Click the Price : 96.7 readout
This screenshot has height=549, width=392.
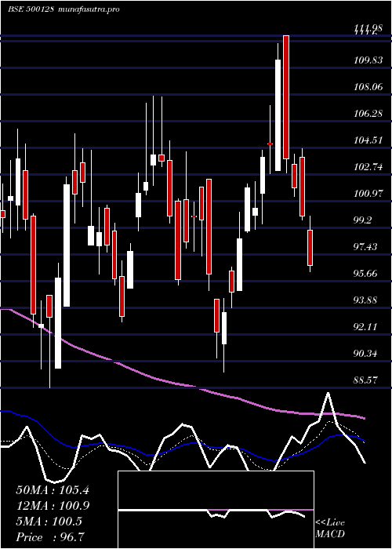click(49, 537)
